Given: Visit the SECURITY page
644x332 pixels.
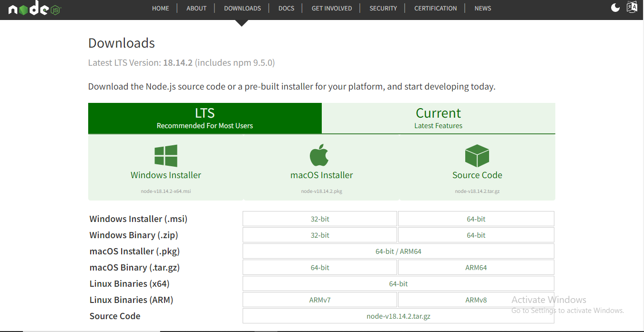Looking at the screenshot, I should click(383, 8).
